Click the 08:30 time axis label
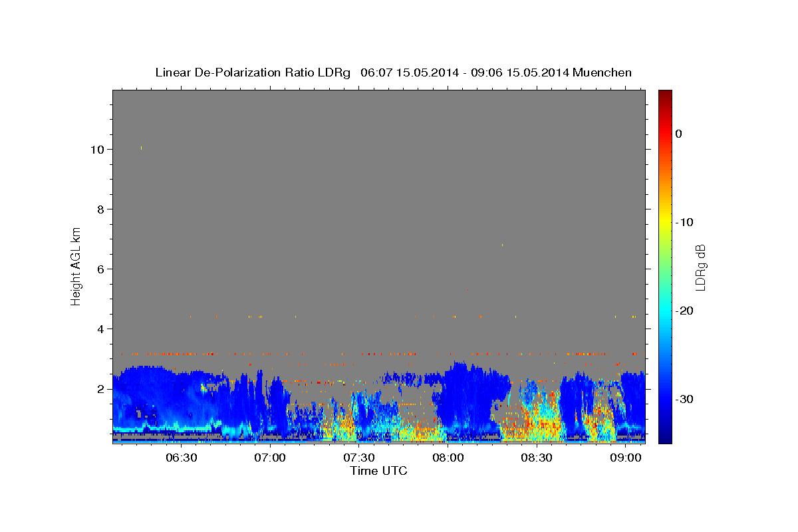Image resolution: width=798 pixels, height=532 pixels. [537, 458]
